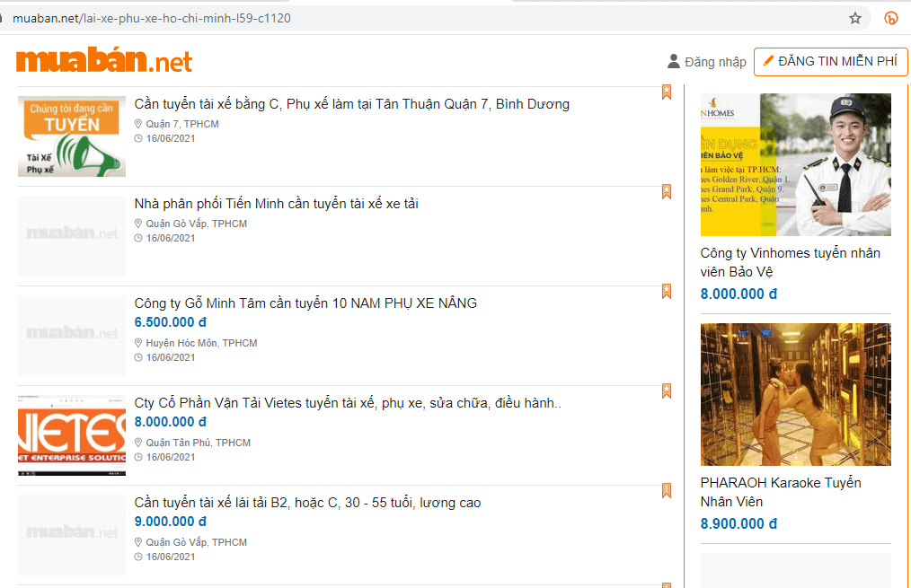Bookmark the Chrome page with the star icon

(854, 18)
